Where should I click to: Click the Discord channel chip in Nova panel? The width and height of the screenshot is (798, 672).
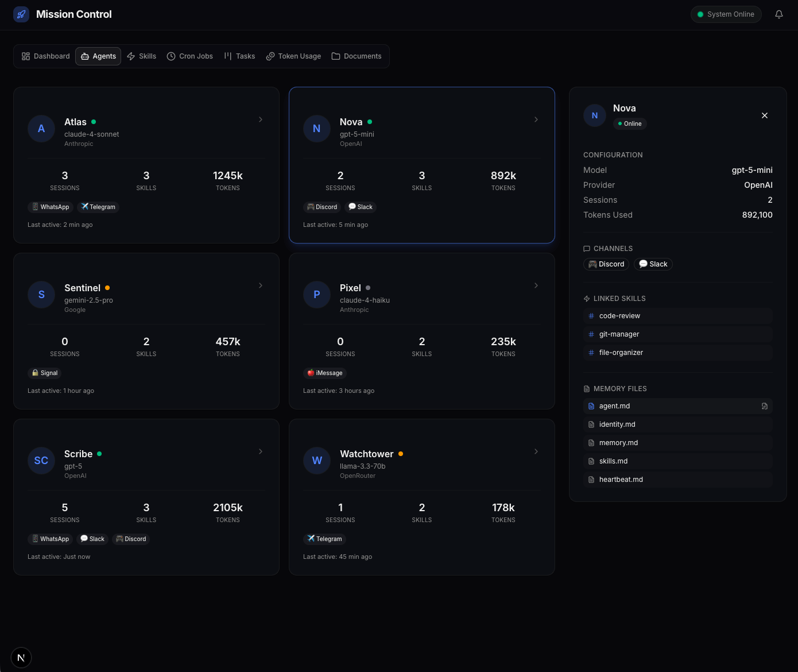coord(606,264)
